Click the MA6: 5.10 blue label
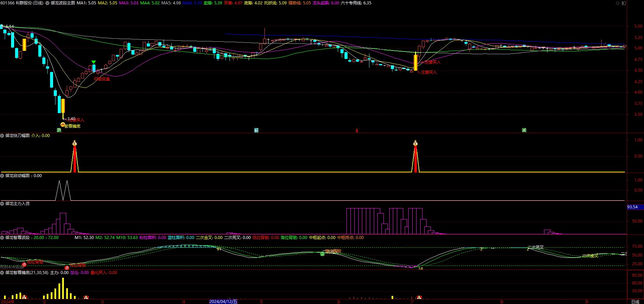Viewport: 644px width, 304px height. pos(192,3)
